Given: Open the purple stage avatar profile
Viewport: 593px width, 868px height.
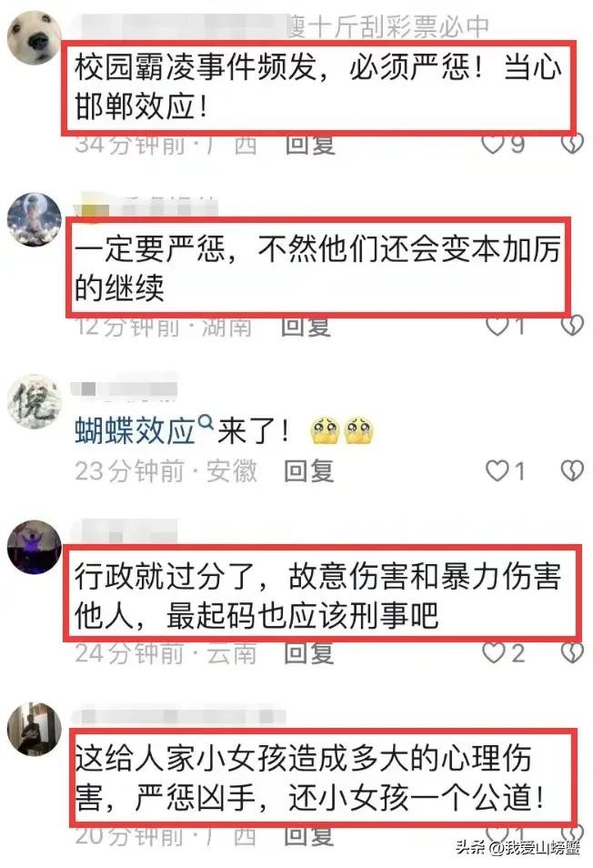Looking at the screenshot, I should pyautogui.click(x=35, y=547).
